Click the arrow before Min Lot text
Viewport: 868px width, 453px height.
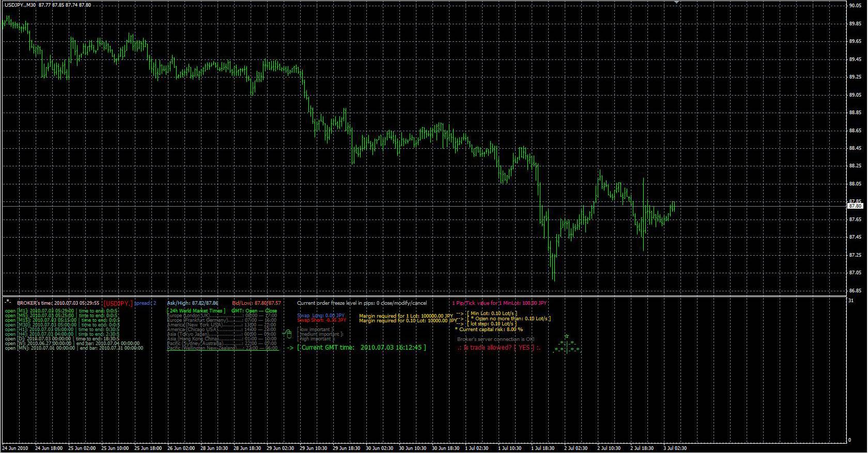pos(460,313)
